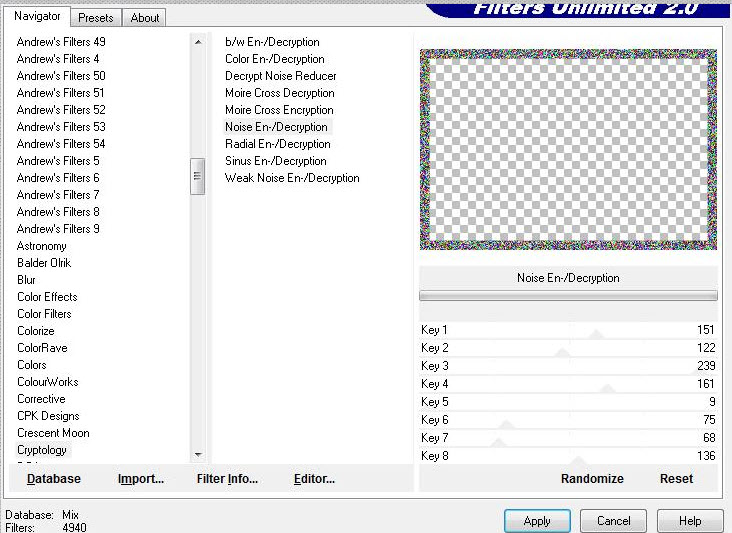Launch the filter Editor...
Image resolution: width=732 pixels, height=533 pixels.
coord(314,478)
